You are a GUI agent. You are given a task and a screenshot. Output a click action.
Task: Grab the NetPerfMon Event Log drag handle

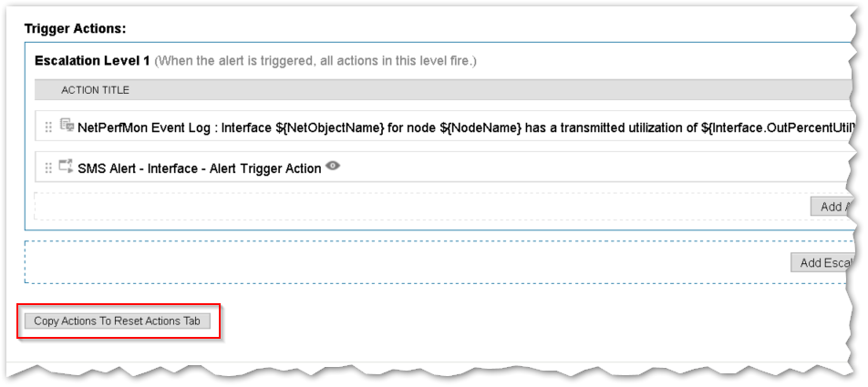pyautogui.click(x=48, y=127)
